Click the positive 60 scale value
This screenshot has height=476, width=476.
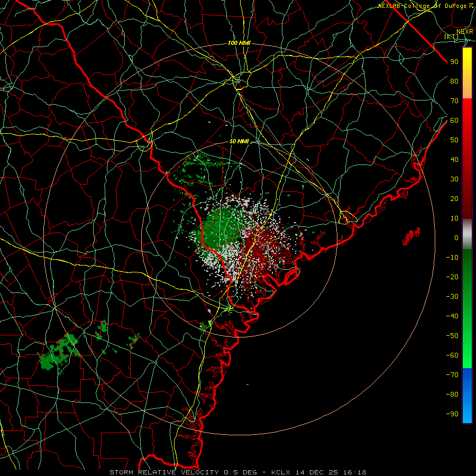(454, 121)
